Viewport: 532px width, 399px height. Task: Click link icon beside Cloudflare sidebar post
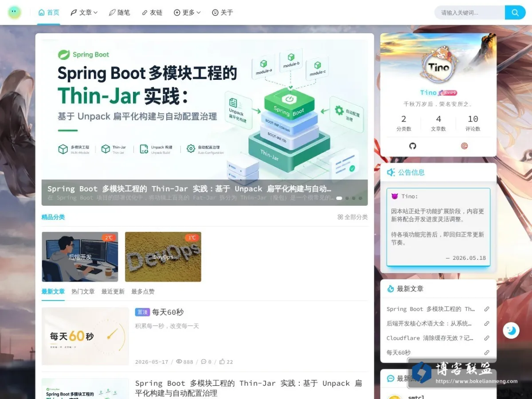[487, 338]
